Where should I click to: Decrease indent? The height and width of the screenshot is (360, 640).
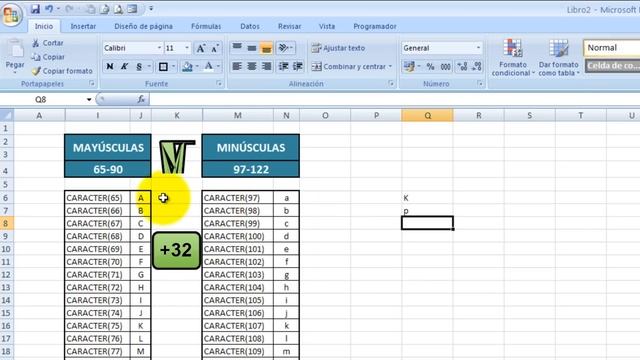click(x=283, y=66)
